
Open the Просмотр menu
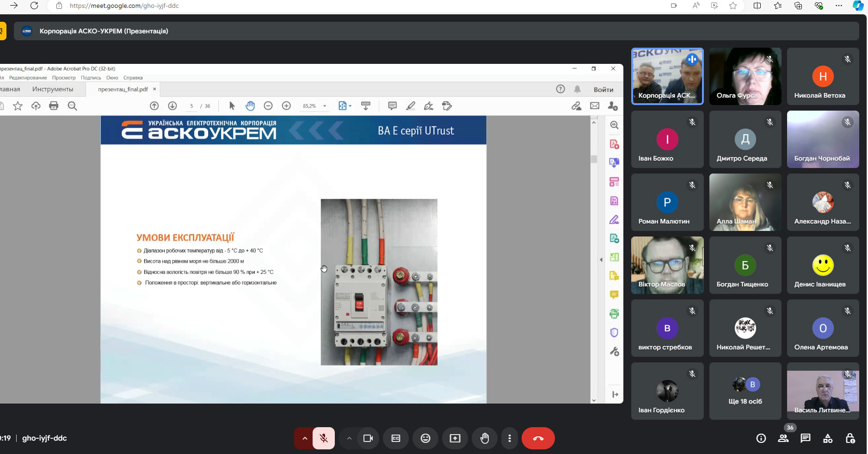pos(64,78)
